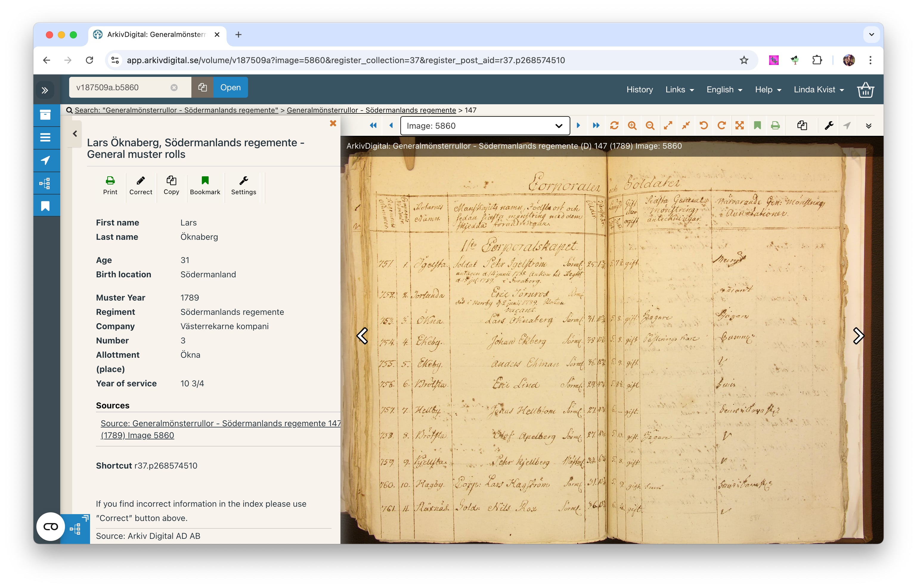Image resolution: width=917 pixels, height=588 pixels.
Task: Bookmark this register record
Action: pyautogui.click(x=205, y=186)
